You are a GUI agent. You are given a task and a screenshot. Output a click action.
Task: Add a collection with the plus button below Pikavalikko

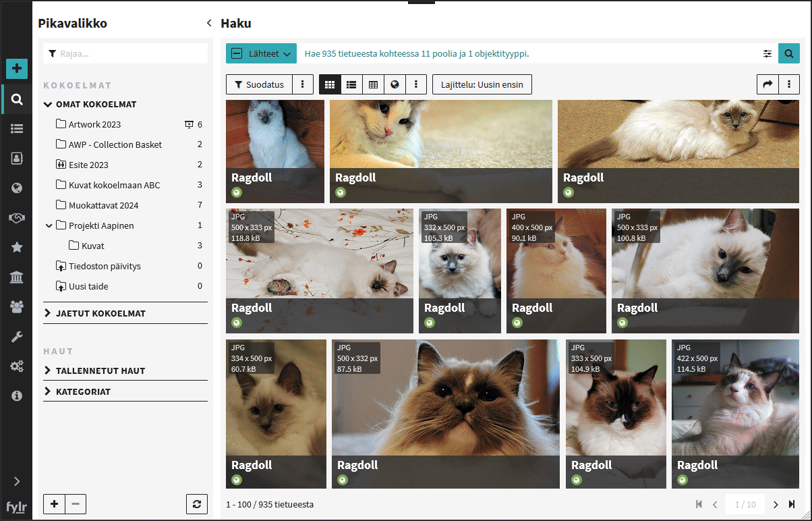tap(54, 504)
